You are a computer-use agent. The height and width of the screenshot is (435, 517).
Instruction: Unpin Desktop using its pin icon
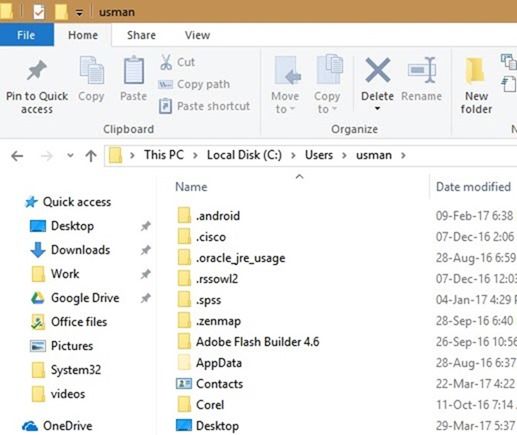click(x=145, y=226)
